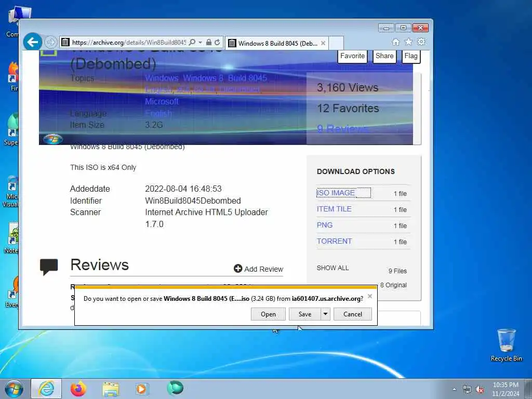Open Windows Media Player taskbar icon
Screen dimensions: 532x399
tap(141, 389)
